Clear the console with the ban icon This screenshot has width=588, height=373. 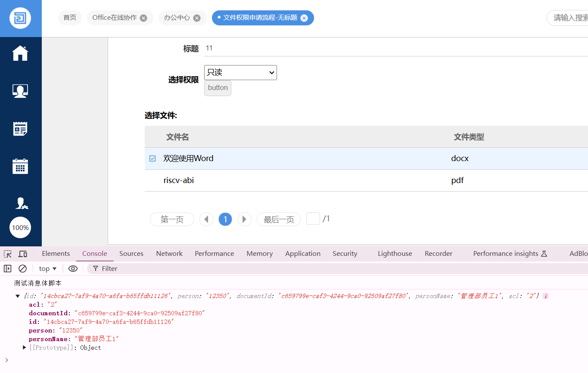[22, 269]
